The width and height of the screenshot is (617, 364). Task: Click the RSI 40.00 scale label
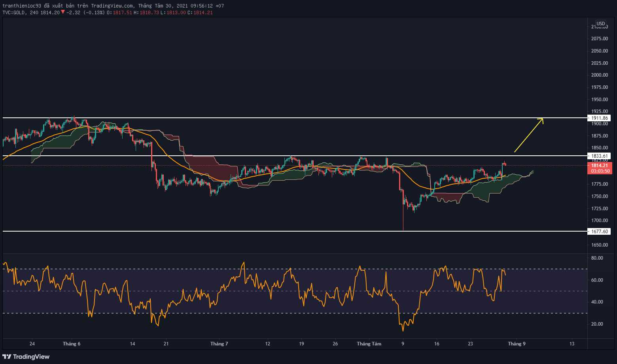(597, 302)
